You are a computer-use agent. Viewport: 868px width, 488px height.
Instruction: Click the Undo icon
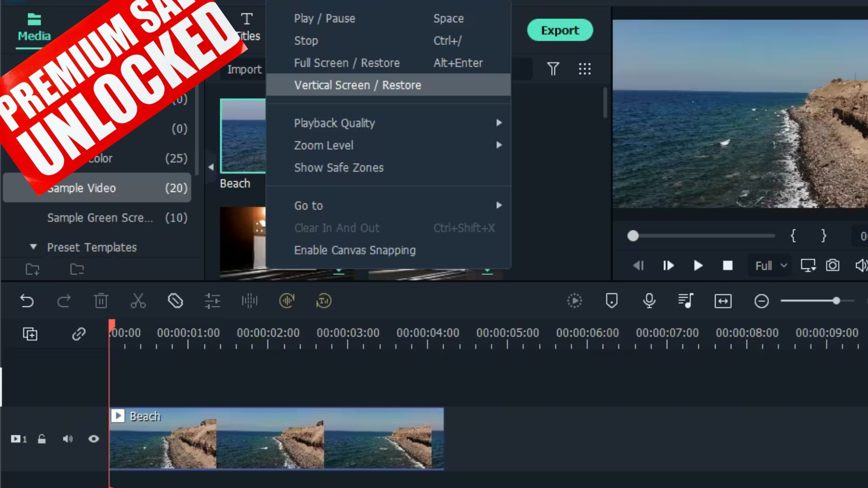(28, 301)
